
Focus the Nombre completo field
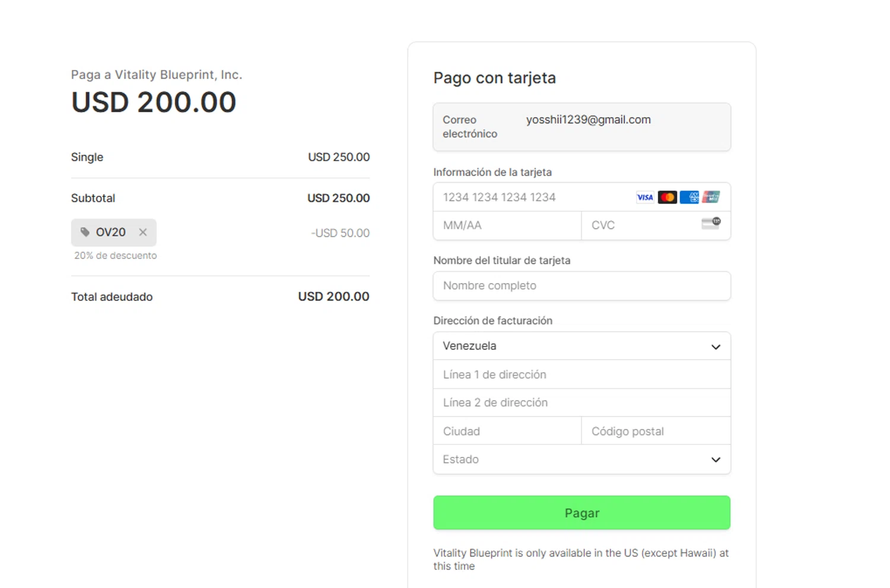coord(581,286)
